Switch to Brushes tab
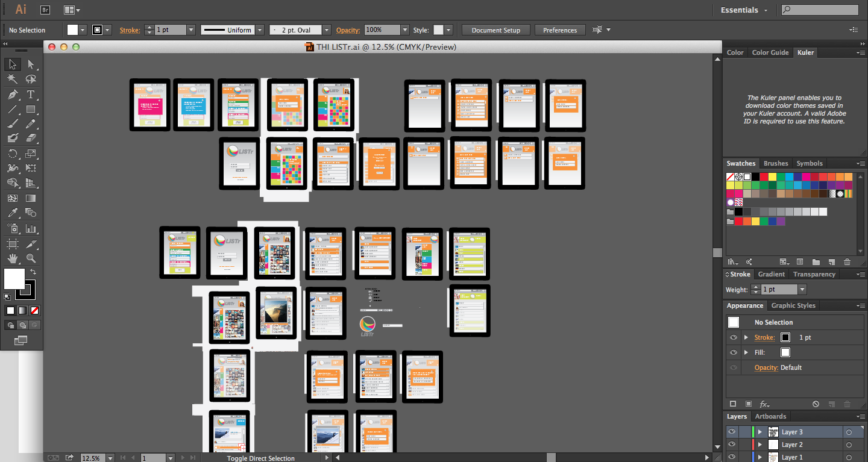The image size is (868, 462). tap(776, 163)
